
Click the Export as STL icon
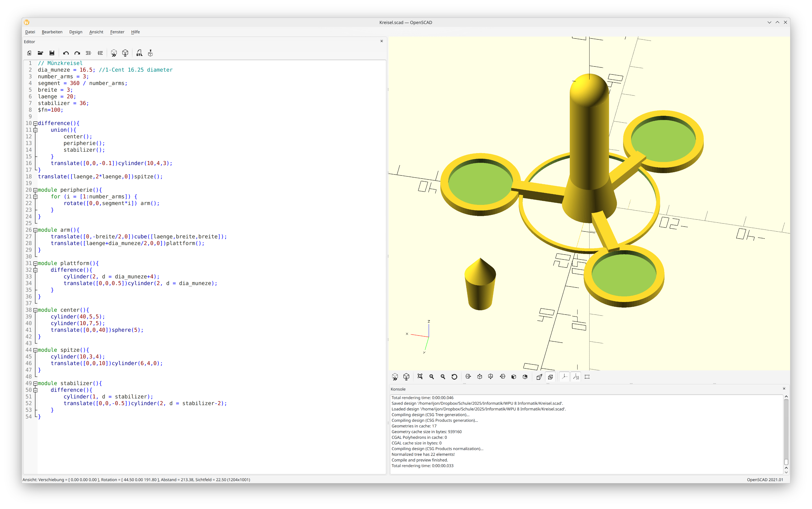click(139, 53)
